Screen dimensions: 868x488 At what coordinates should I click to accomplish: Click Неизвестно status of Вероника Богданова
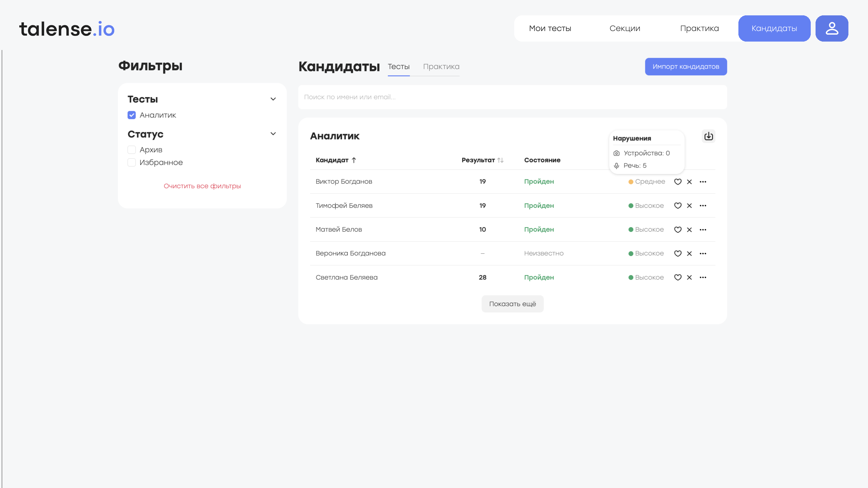[543, 253]
